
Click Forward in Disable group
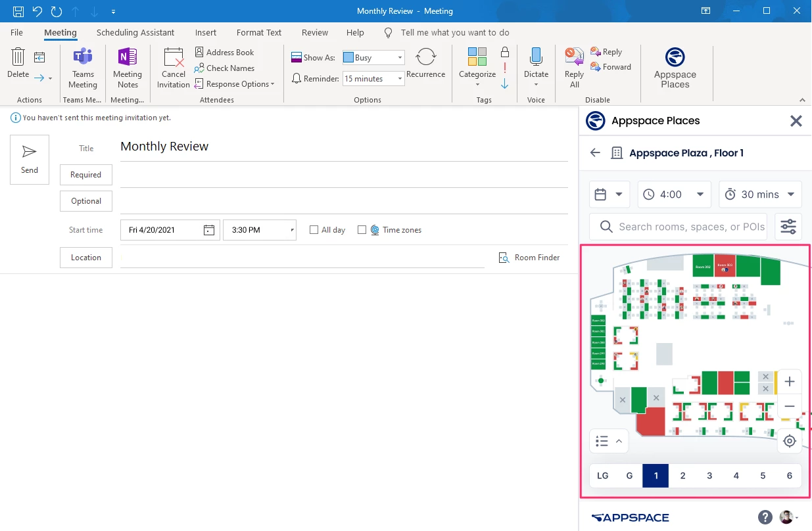tap(611, 67)
